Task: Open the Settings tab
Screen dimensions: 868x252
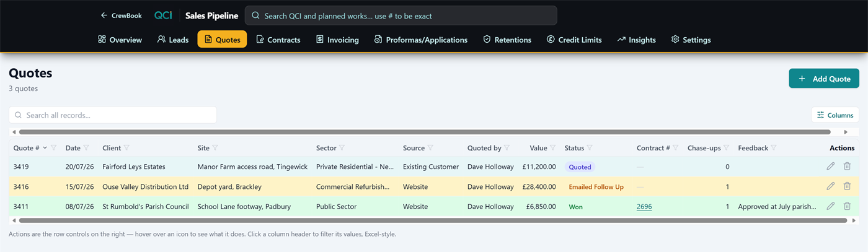Action: (691, 40)
